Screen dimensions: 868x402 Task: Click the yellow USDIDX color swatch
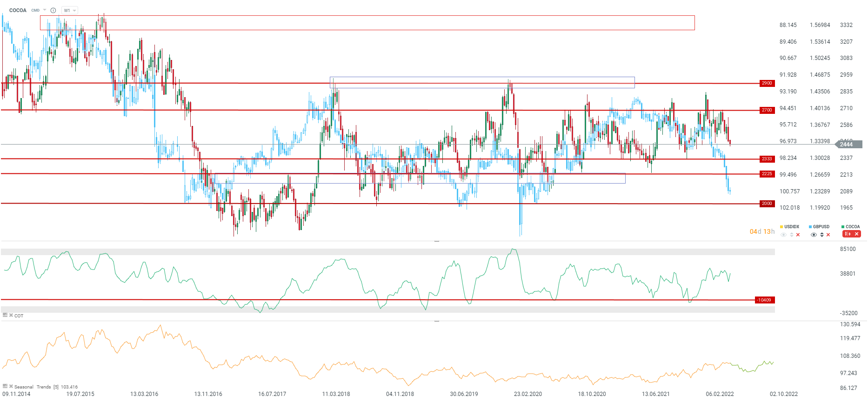coord(781,227)
